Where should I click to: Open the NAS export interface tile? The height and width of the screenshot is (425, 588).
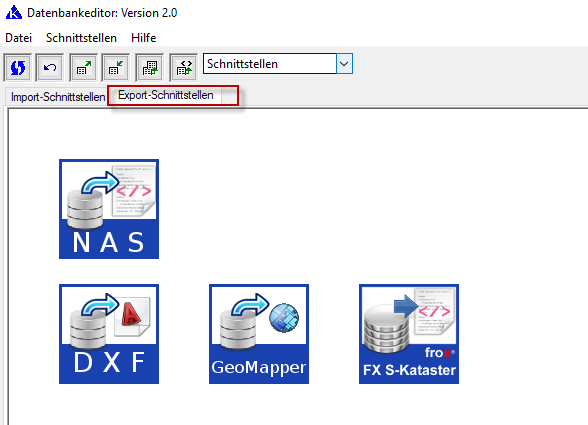[109, 209]
